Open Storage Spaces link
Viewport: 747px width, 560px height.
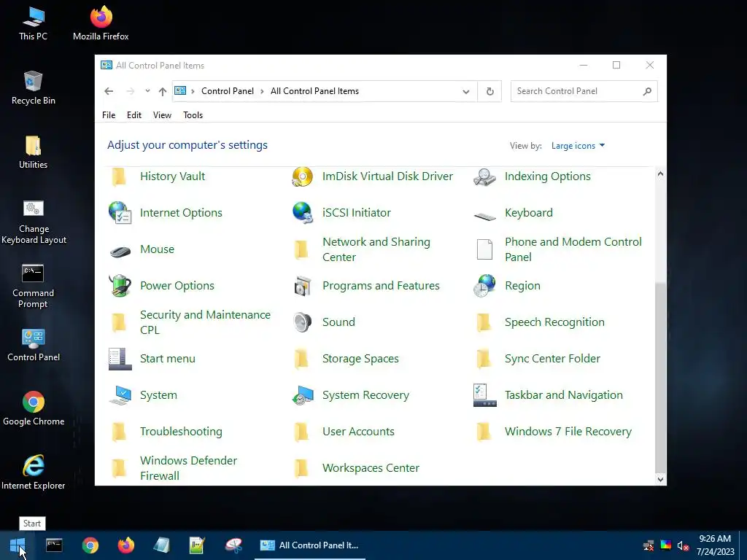tap(360, 359)
